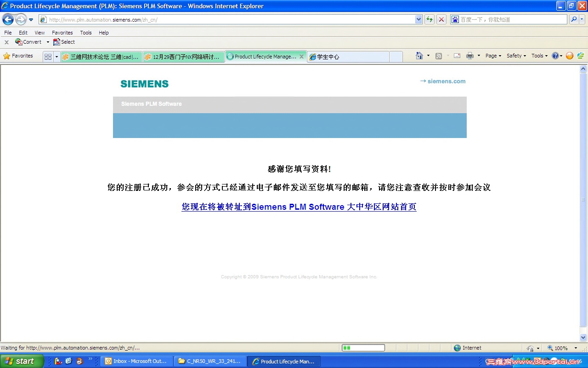
Task: Show Quick Tabs thumbnail view
Action: [x=48, y=57]
